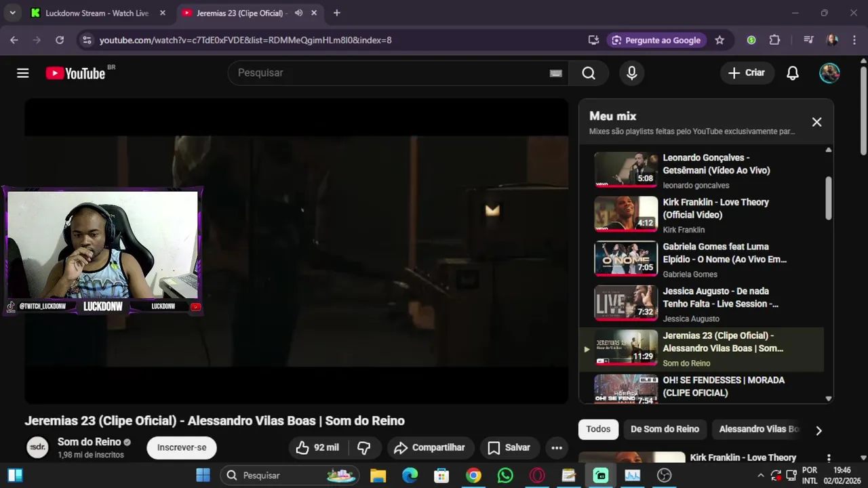Open YouTube notifications bell
Image resolution: width=868 pixels, height=488 pixels.
793,73
